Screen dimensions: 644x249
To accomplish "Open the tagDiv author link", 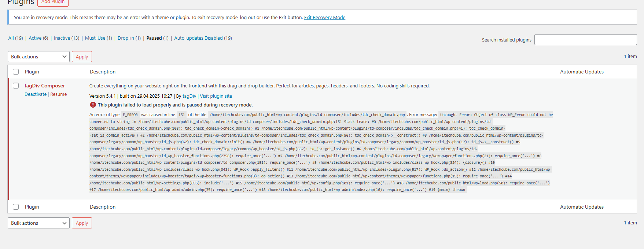I will (189, 96).
